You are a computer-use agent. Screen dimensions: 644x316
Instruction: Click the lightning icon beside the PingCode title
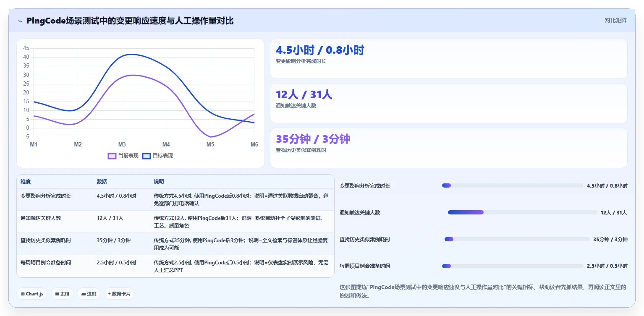20,21
